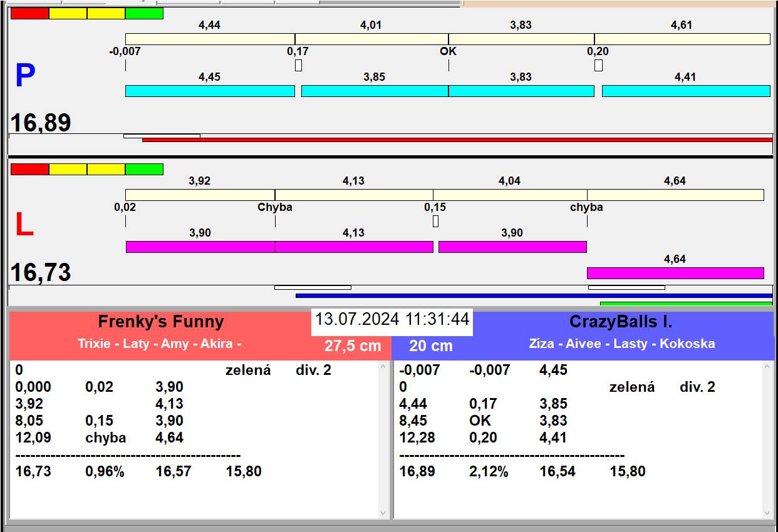
Task: Select the cream 3,92 segment bar
Action: pos(200,195)
